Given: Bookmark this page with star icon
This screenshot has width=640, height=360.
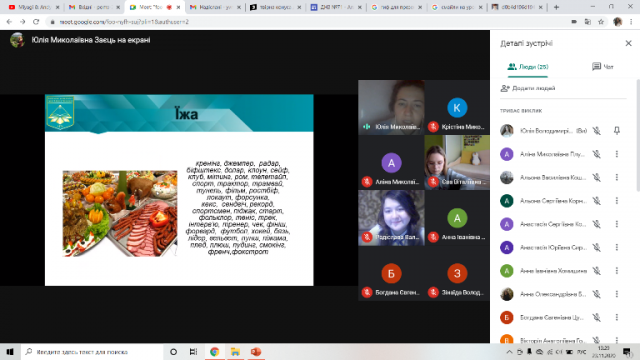Looking at the screenshot, I should pos(601,22).
